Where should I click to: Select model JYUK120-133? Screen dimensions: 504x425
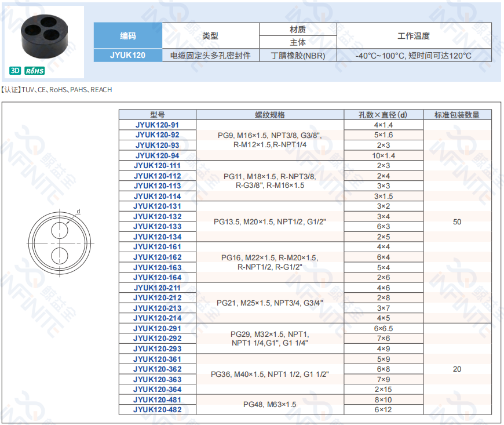[x=157, y=227]
